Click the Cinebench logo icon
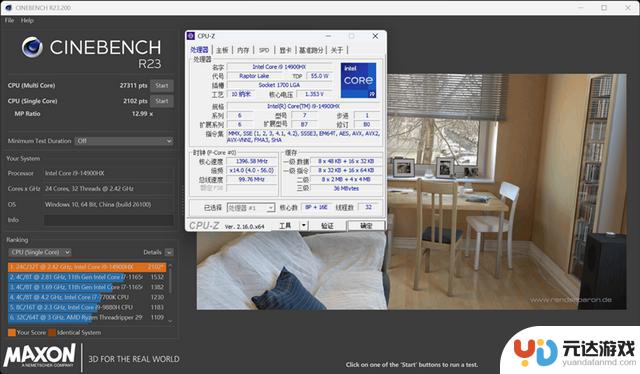640x374 pixels. coord(32,47)
